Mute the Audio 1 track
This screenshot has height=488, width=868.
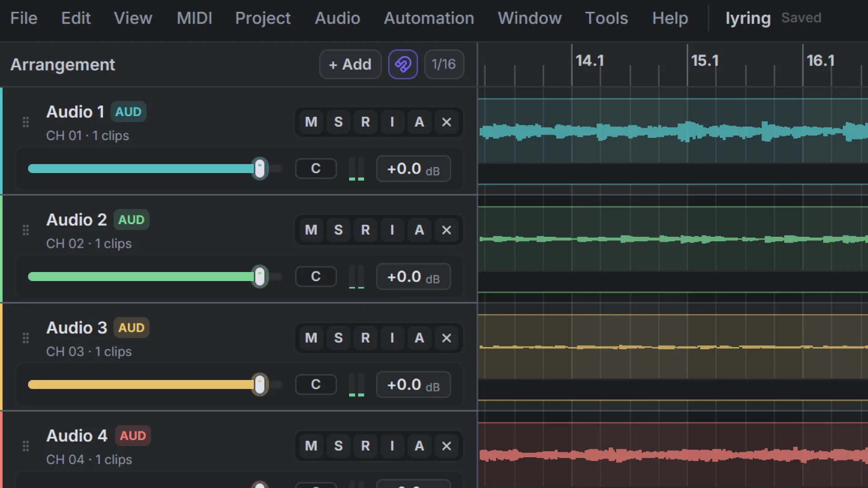tap(311, 122)
